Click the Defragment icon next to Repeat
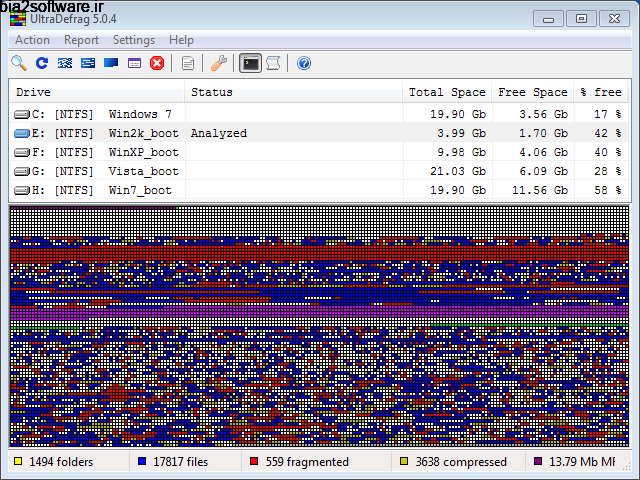The width and height of the screenshot is (640, 480). pyautogui.click(x=65, y=63)
